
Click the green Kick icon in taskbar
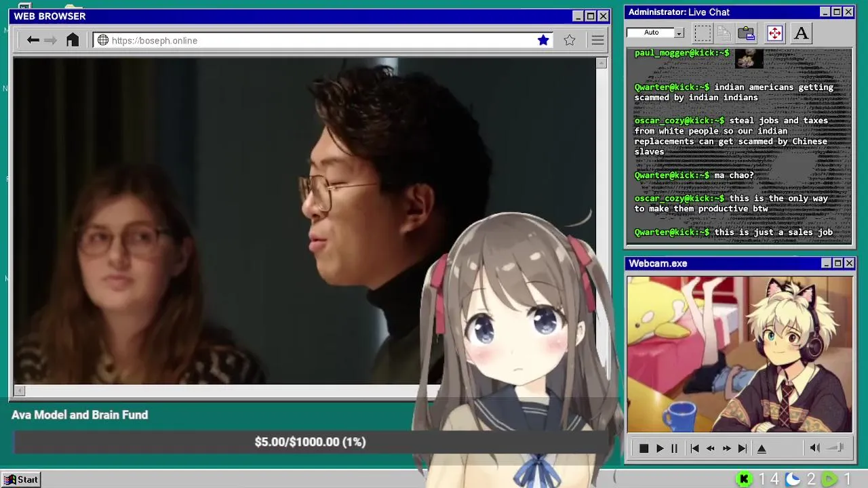744,479
